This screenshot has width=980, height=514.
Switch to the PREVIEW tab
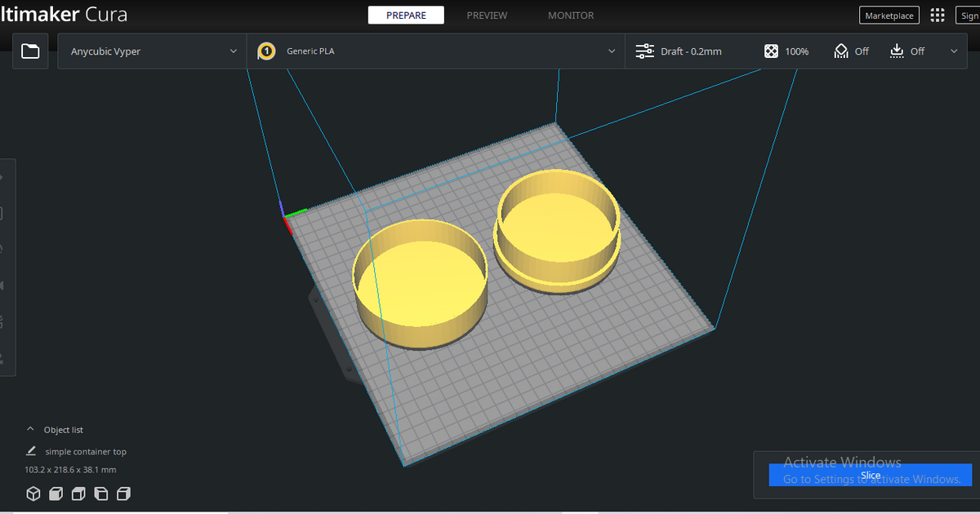[487, 14]
